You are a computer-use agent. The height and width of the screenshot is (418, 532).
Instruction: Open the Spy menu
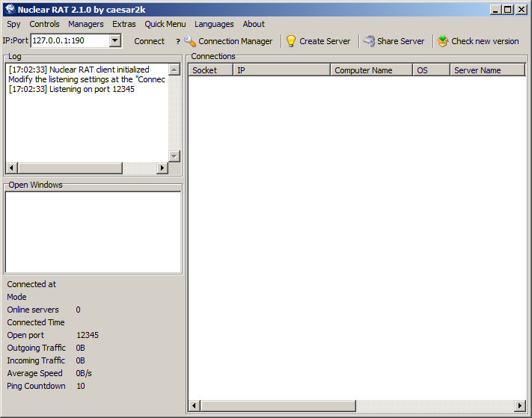click(14, 24)
